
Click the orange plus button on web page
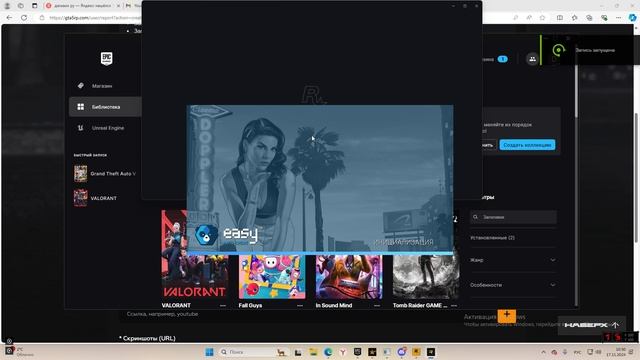click(x=507, y=315)
